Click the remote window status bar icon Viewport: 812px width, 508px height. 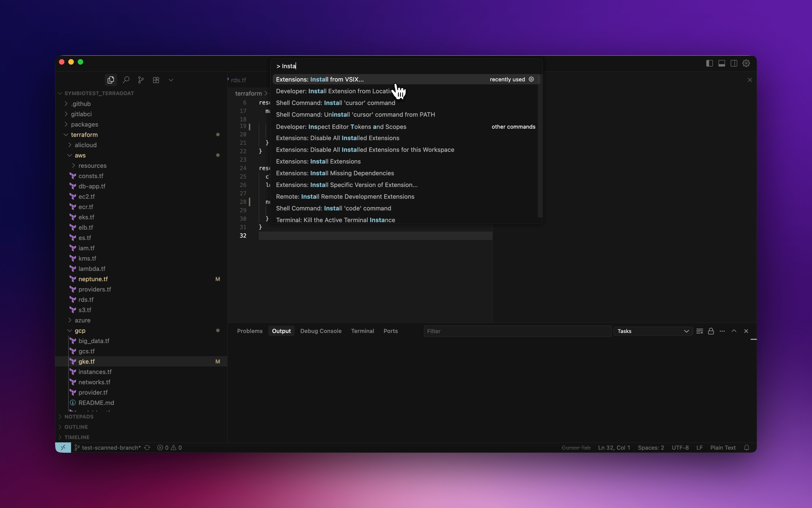pos(63,448)
